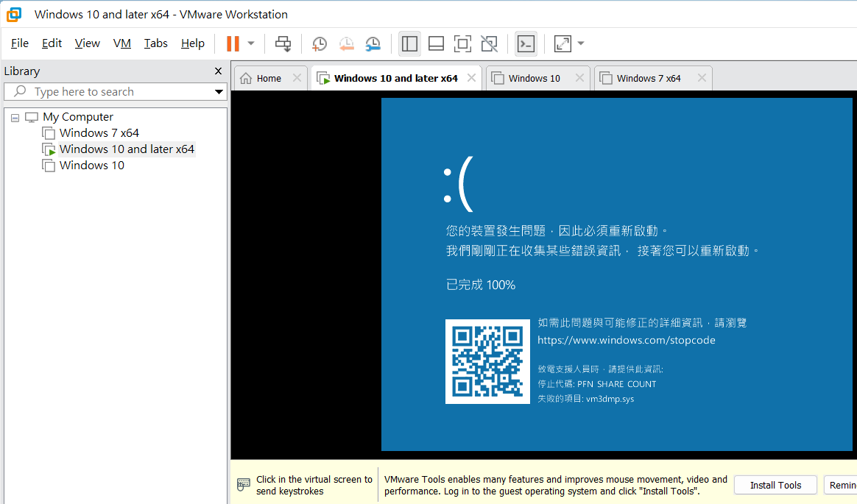Take a snapshot of this virtual machine
Image resolution: width=857 pixels, height=504 pixels.
(x=320, y=43)
